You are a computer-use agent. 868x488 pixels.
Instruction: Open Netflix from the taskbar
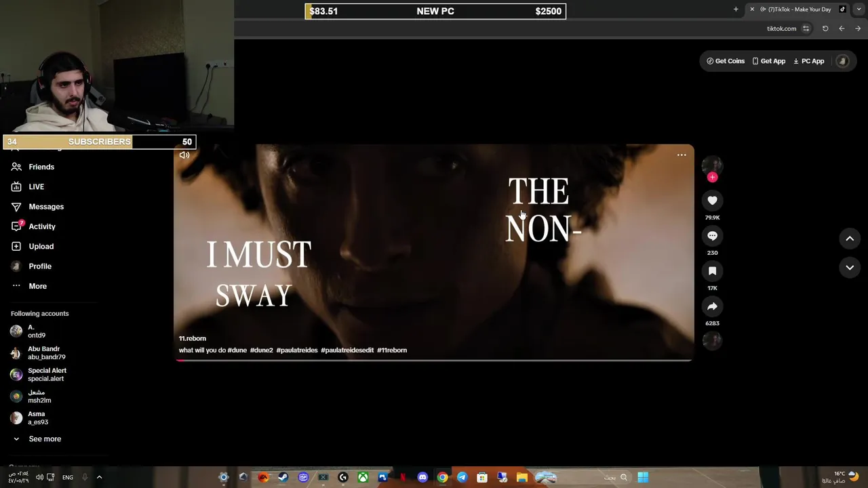point(403,477)
